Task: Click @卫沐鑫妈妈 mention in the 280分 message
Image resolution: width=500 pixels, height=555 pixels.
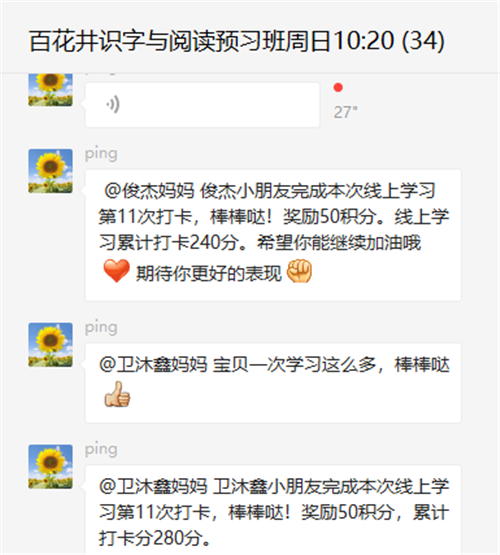Action: pyautogui.click(x=153, y=486)
